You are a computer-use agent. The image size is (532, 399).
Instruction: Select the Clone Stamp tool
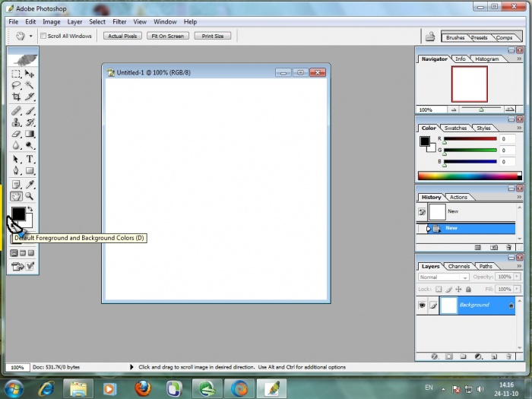point(16,122)
